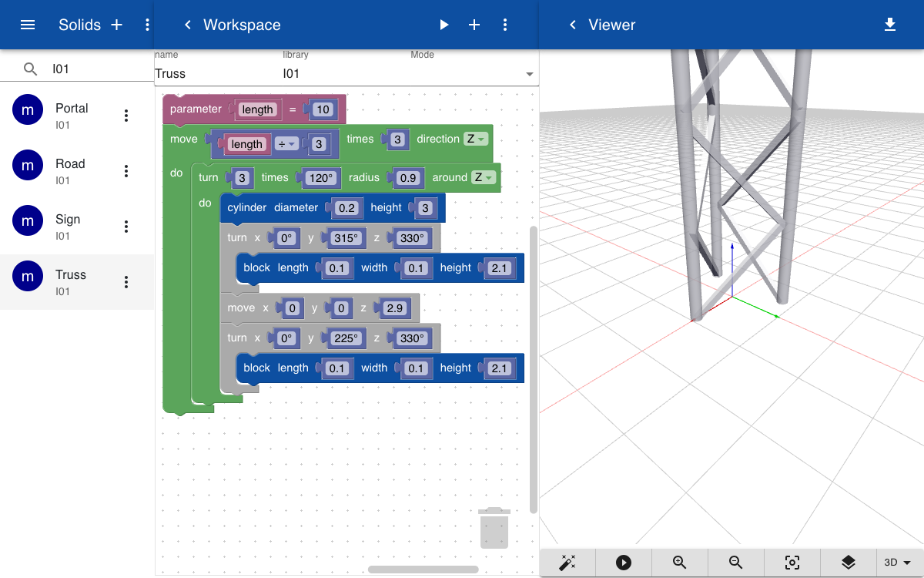
Task: Open Portal item options menu
Action: [x=126, y=116]
